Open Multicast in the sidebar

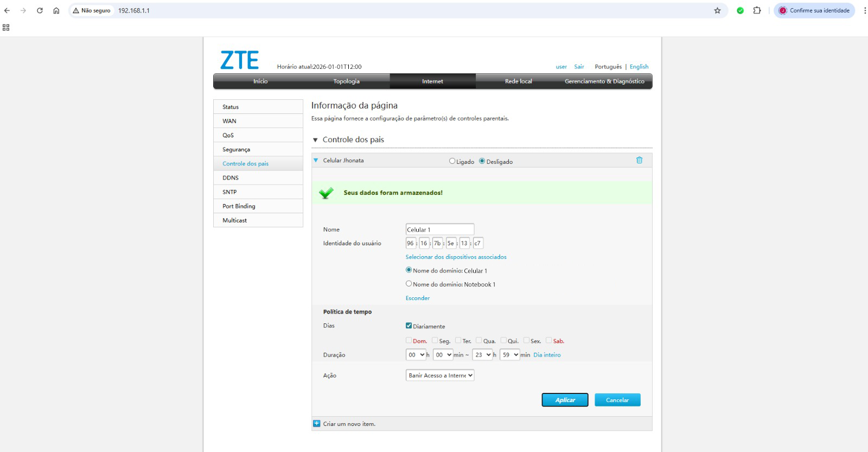click(258, 220)
